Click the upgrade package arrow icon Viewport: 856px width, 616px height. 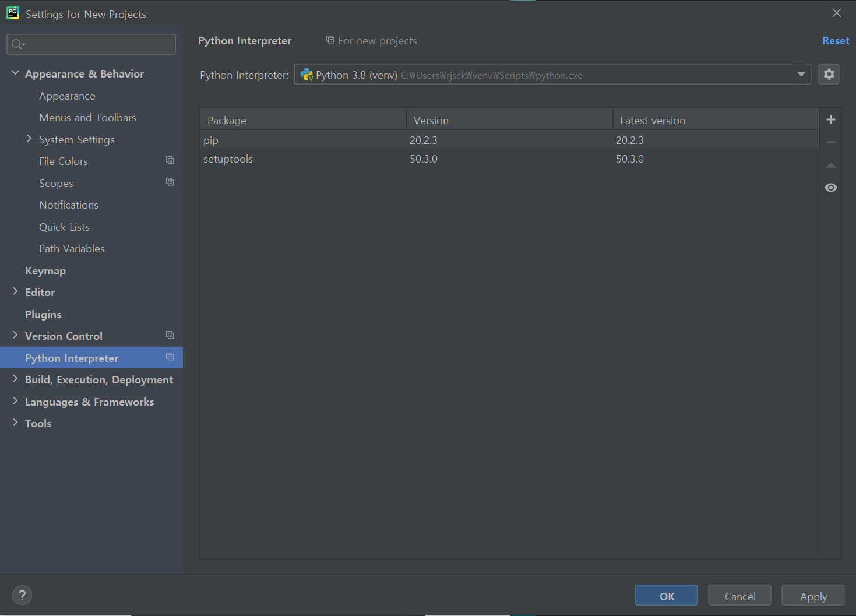pyautogui.click(x=831, y=166)
